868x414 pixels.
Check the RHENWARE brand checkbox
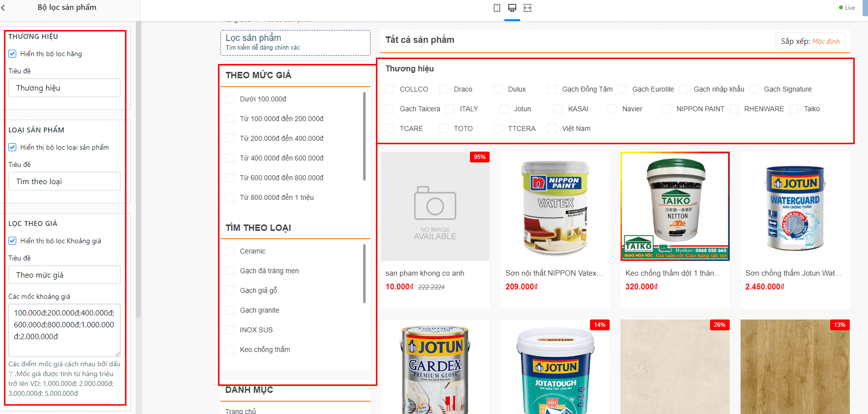pyautogui.click(x=734, y=109)
